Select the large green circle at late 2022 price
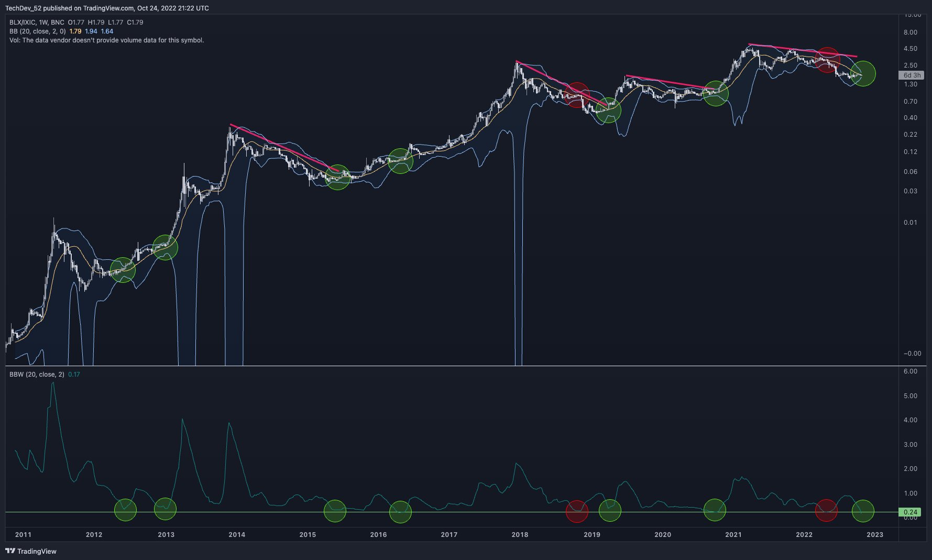 point(863,73)
